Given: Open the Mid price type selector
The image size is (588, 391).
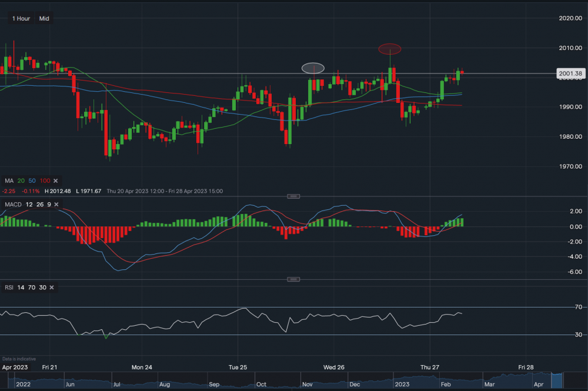Looking at the screenshot, I should tap(44, 18).
